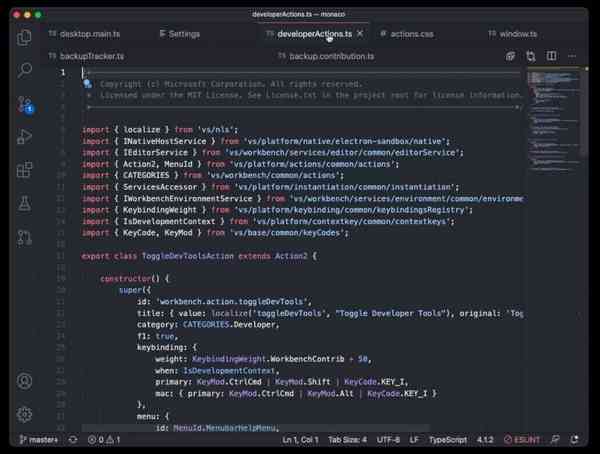600x454 pixels.
Task: Click CATEGORIES in the import statement
Action: click(146, 175)
